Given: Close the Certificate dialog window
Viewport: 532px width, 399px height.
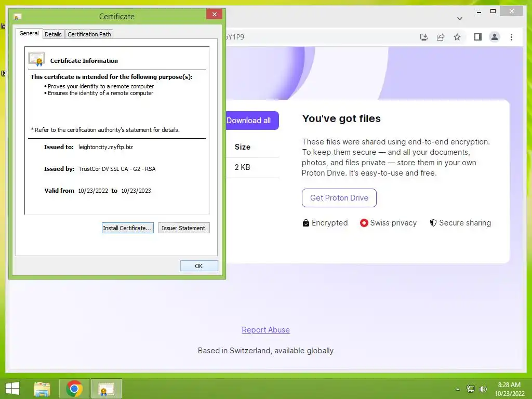Looking at the screenshot, I should pyautogui.click(x=215, y=14).
